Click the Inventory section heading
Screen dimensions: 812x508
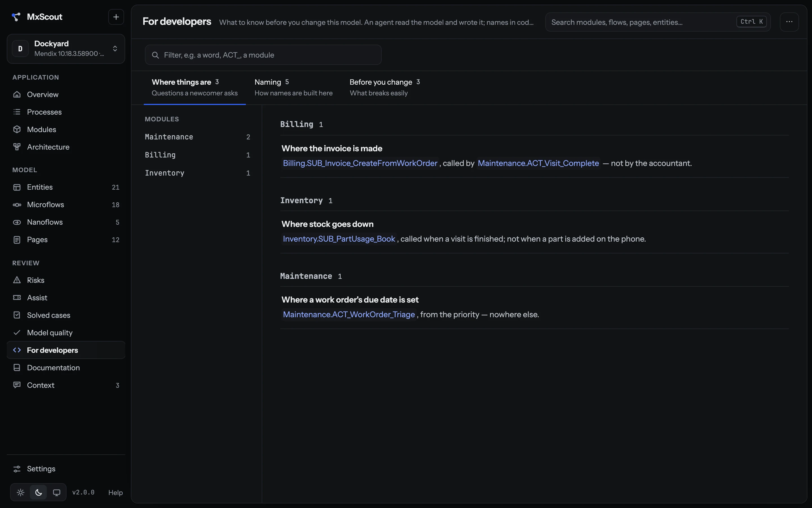[x=301, y=201]
